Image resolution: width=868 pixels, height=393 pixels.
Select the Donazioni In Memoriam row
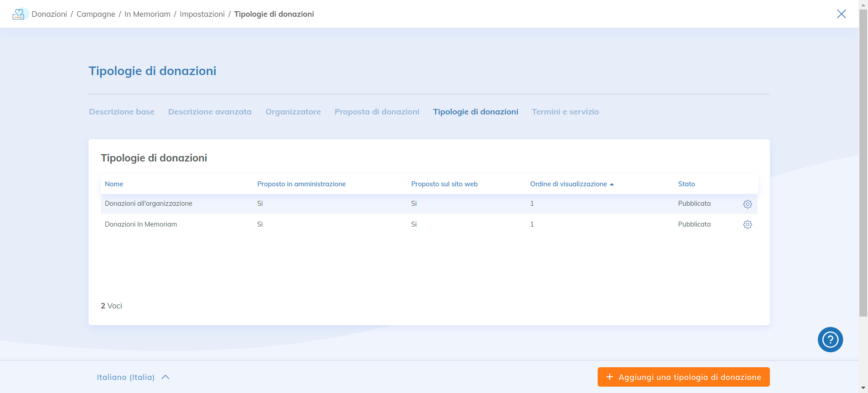[x=141, y=224]
